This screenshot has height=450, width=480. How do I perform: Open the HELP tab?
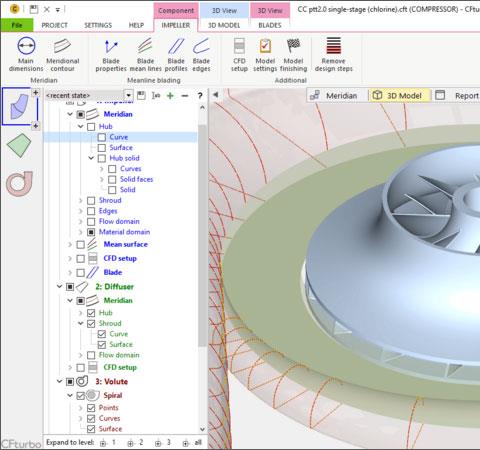coord(136,25)
